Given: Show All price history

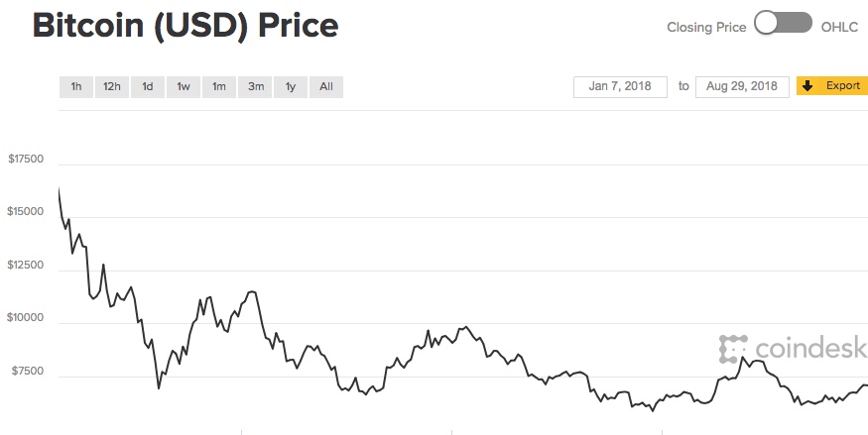Looking at the screenshot, I should [326, 87].
